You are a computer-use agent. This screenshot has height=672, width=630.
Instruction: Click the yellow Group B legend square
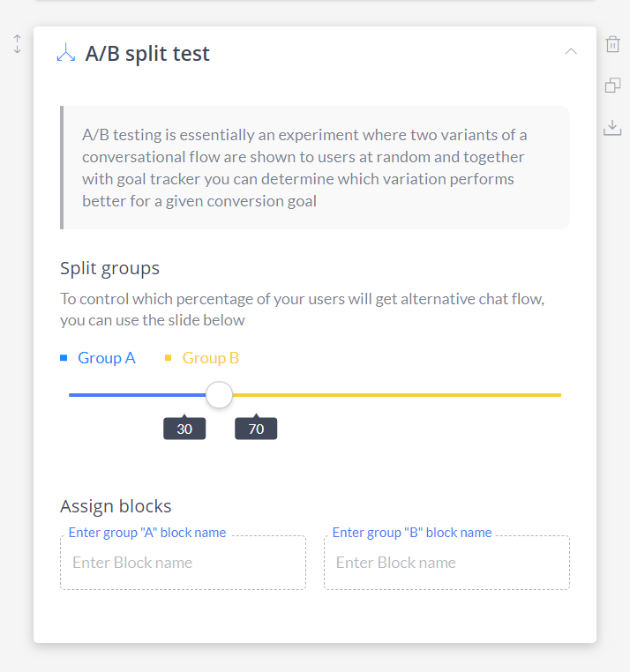point(169,358)
